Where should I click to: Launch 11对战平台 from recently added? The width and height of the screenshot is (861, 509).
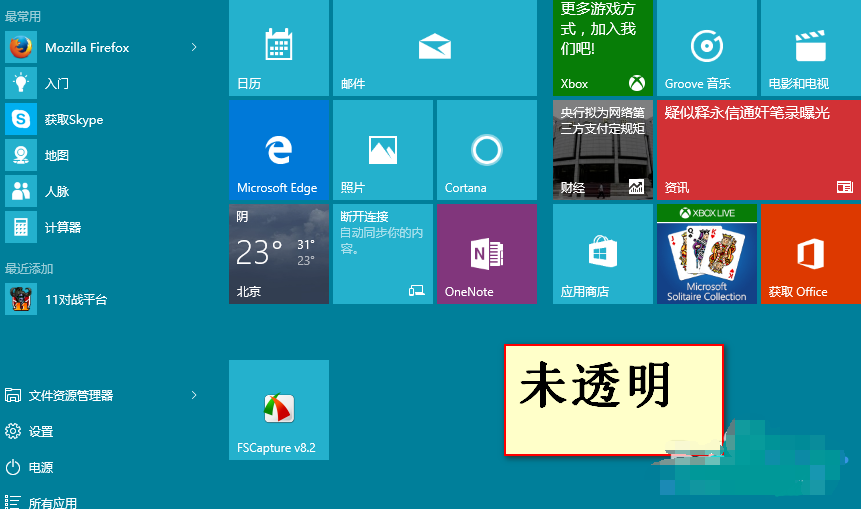pyautogui.click(x=75, y=299)
